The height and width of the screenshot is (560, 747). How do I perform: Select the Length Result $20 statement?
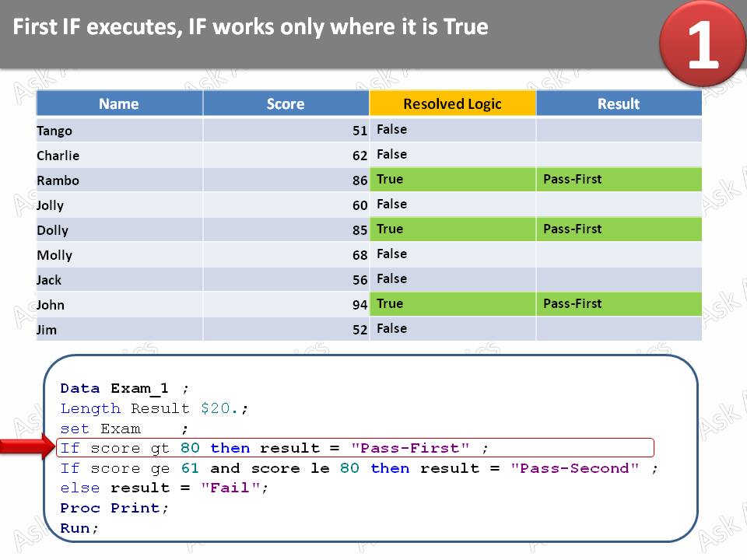point(152,408)
